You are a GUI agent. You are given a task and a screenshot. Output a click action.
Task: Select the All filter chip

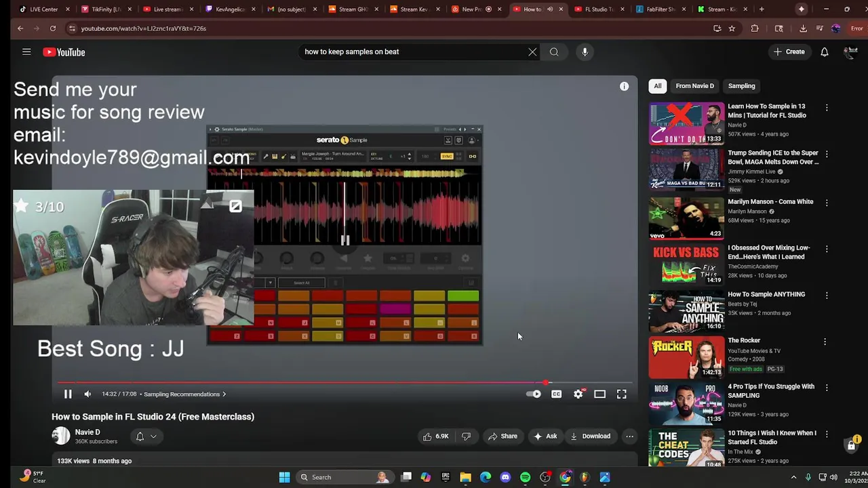coord(657,86)
